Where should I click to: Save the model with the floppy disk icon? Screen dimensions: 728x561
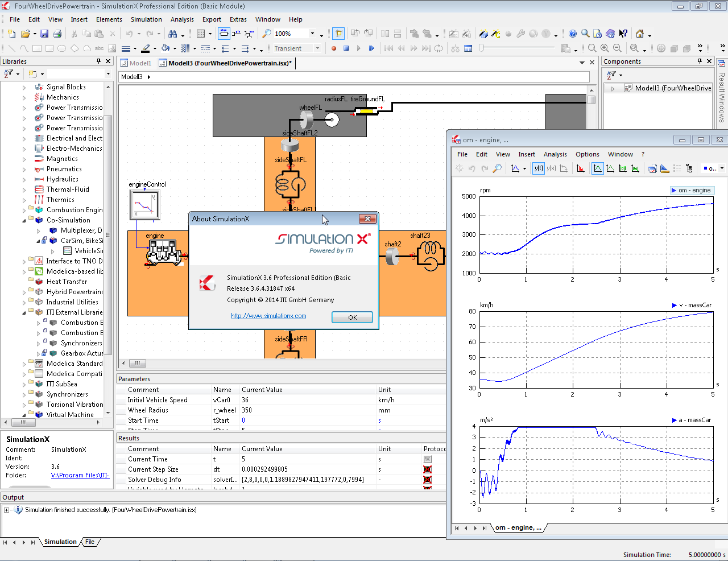pos(44,34)
